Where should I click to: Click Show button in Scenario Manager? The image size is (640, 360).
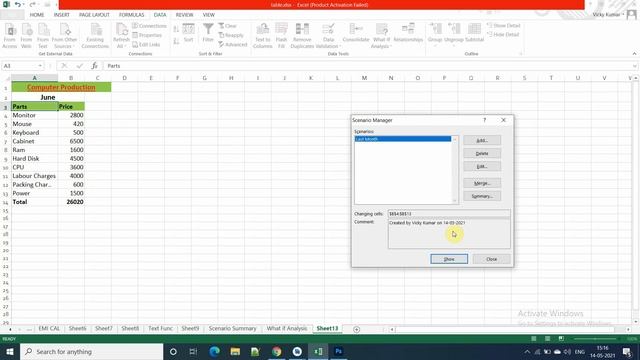[449, 259]
